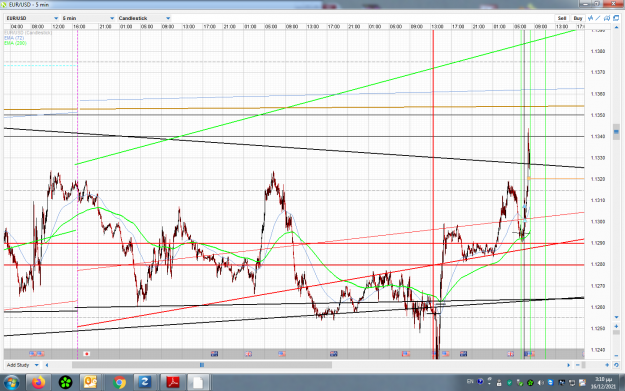Open the blank document taskbar icon

click(x=198, y=383)
